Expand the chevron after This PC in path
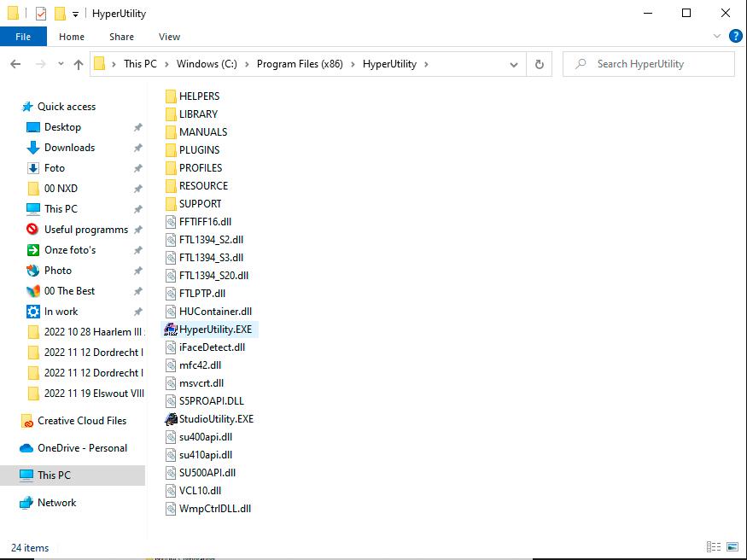Viewport: 747px width, 560px height. (166, 64)
